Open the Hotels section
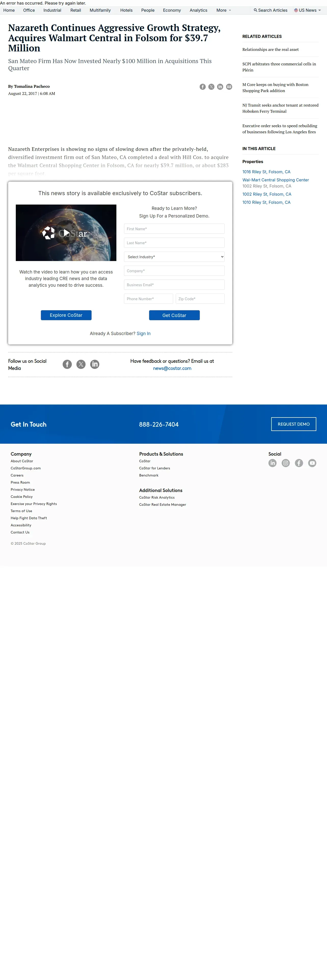327x980 pixels. pos(126,10)
